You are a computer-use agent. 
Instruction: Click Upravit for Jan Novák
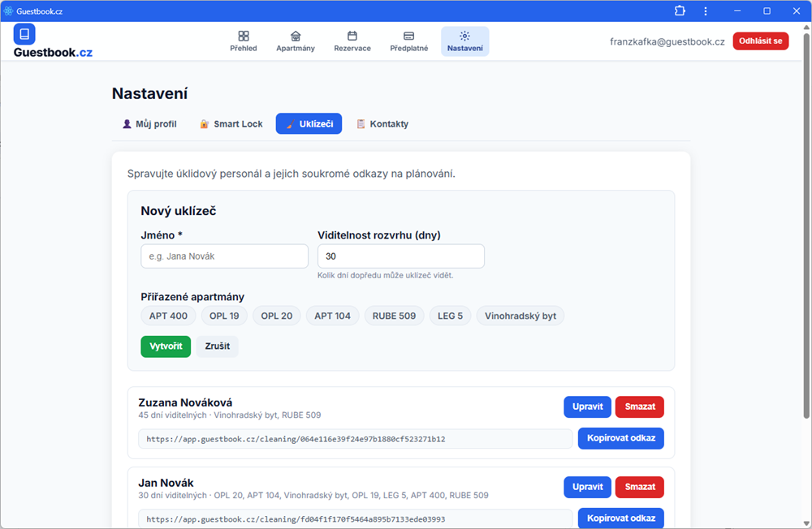click(587, 487)
